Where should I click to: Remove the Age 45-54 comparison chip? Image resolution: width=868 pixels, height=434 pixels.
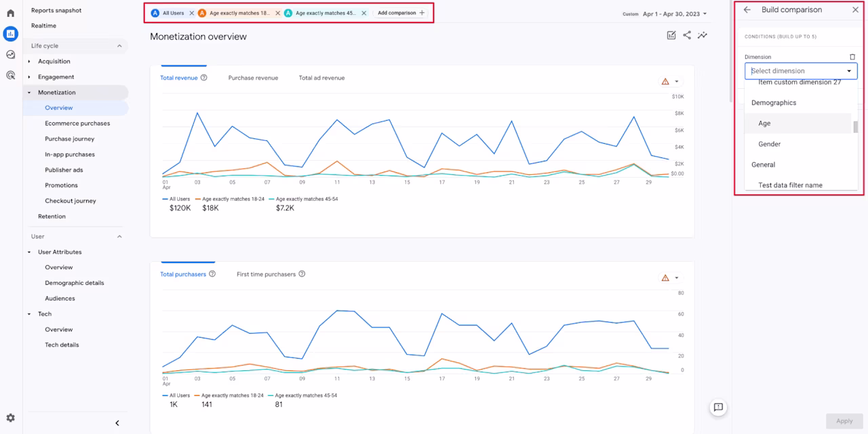[364, 13]
